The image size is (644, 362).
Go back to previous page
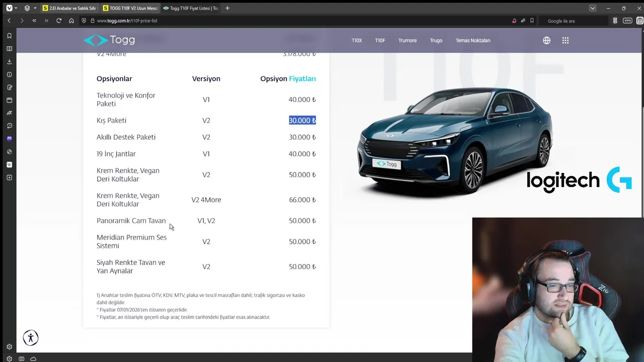click(x=9, y=21)
